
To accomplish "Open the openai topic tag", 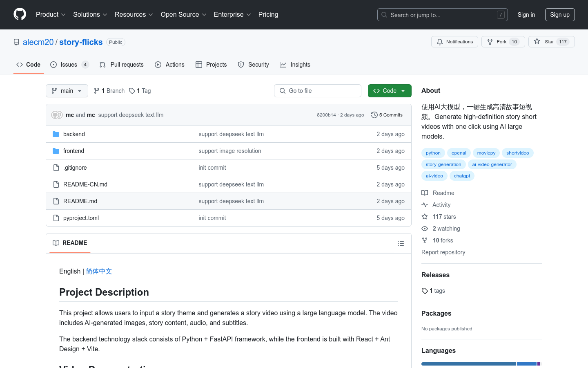I will [x=459, y=153].
